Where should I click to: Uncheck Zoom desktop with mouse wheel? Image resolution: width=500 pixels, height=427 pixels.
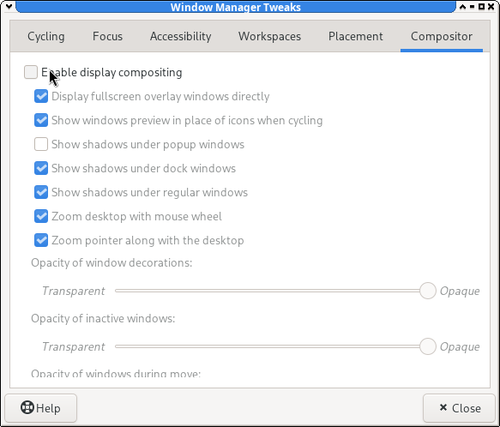pos(41,216)
